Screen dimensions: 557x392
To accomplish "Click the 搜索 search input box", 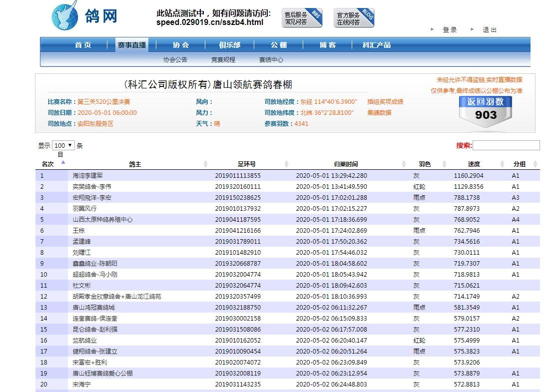I will coord(506,145).
